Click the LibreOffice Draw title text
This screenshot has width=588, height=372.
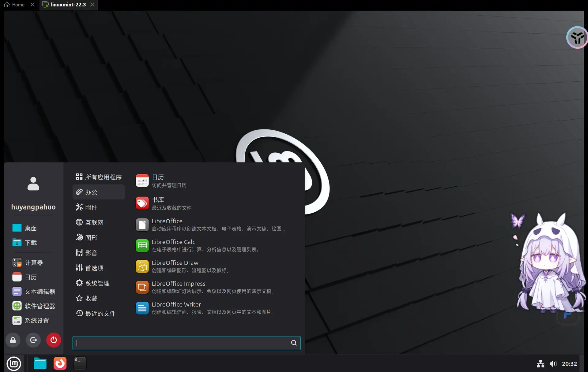pyautogui.click(x=175, y=263)
